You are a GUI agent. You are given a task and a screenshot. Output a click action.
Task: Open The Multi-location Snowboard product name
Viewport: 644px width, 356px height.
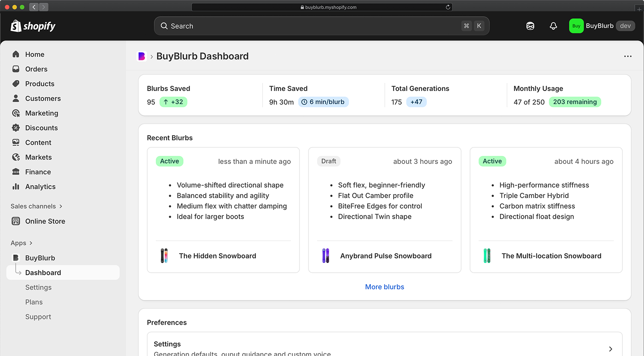(x=551, y=256)
